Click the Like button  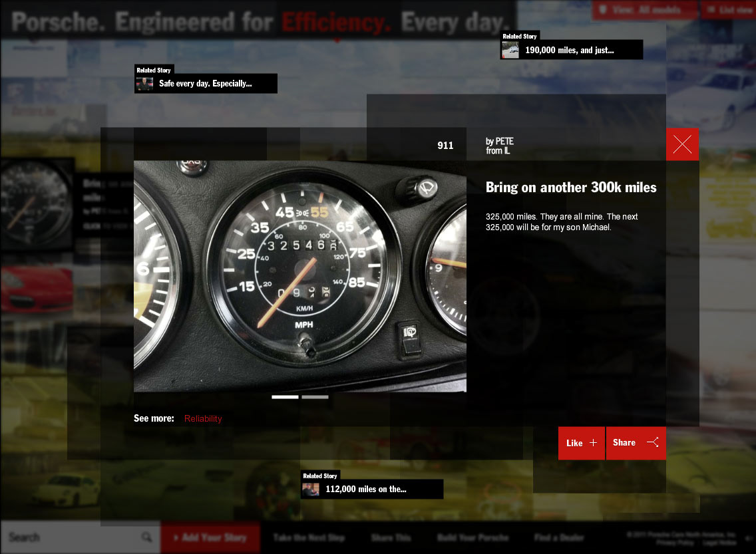pyautogui.click(x=582, y=443)
